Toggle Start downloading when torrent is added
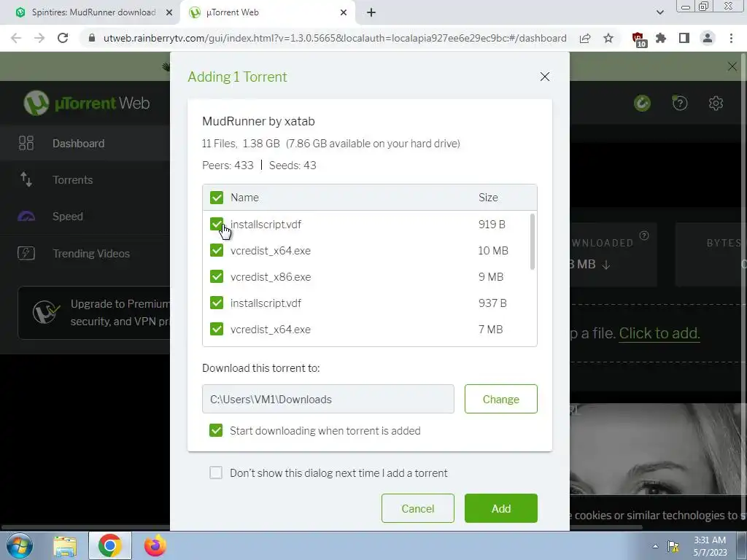 216,430
